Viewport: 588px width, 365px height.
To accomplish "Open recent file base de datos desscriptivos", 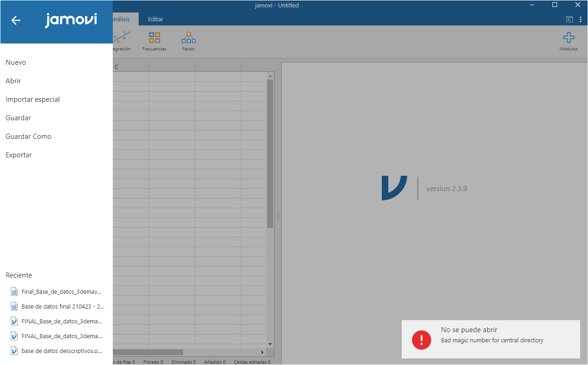I will coord(56,351).
